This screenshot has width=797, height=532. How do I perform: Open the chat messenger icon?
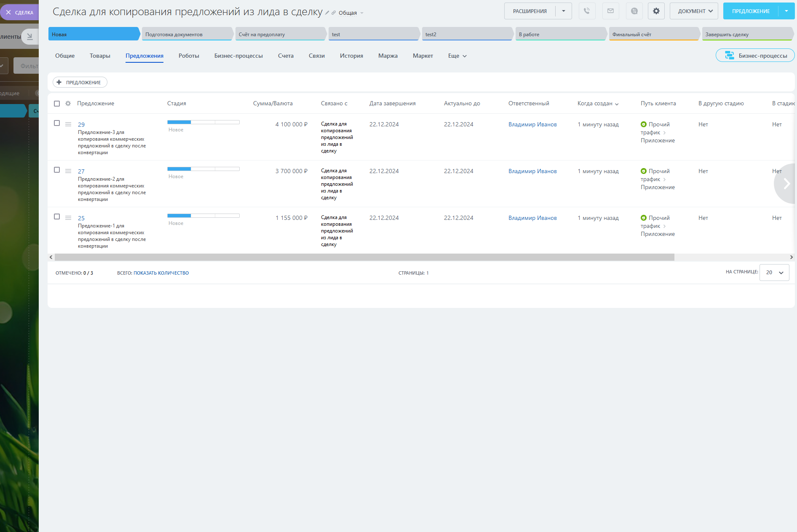coord(634,11)
